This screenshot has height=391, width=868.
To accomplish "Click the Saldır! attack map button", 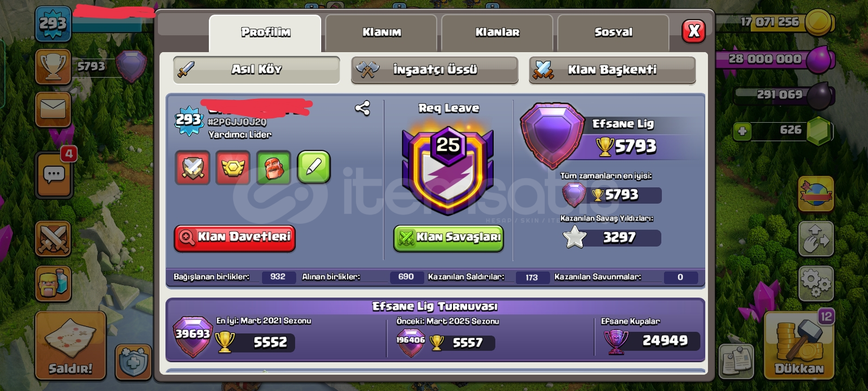I will pos(71,345).
